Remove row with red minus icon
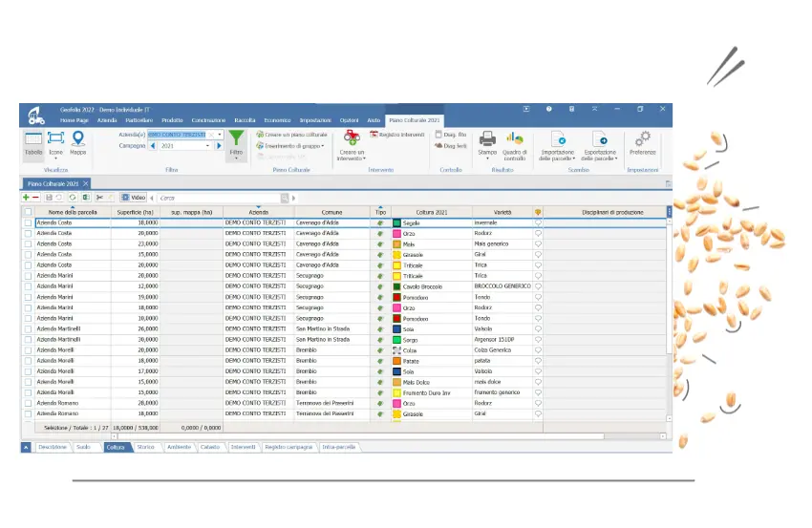This screenshot has height=528, width=812. (35, 198)
